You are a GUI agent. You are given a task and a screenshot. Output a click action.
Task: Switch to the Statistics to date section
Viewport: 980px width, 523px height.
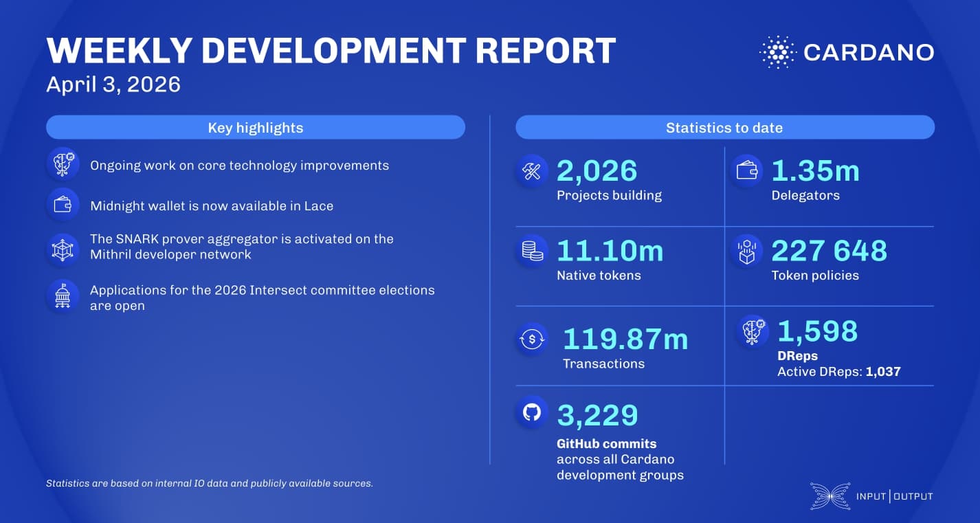point(724,127)
